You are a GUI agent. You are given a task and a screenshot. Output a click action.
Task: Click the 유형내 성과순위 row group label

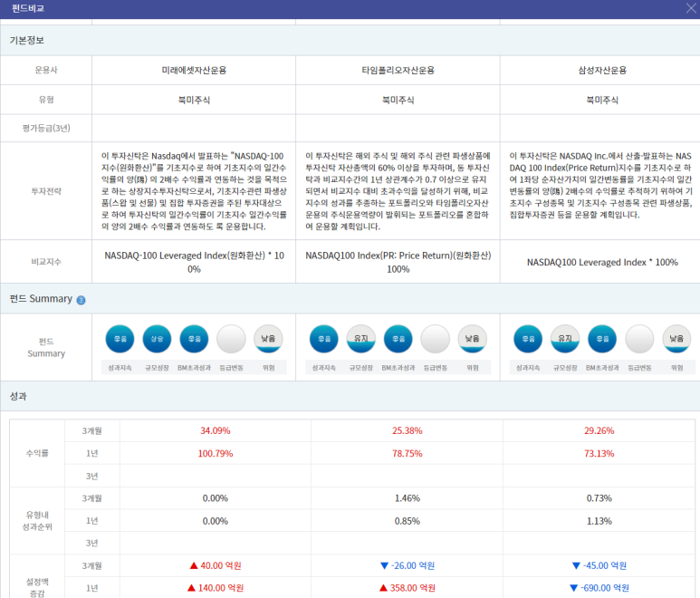(37, 521)
